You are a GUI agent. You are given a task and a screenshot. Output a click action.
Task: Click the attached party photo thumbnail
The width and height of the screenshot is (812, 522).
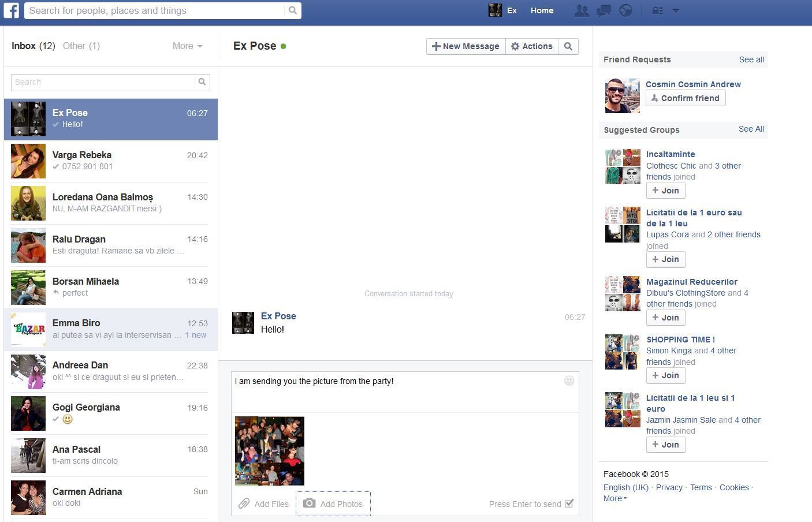270,451
